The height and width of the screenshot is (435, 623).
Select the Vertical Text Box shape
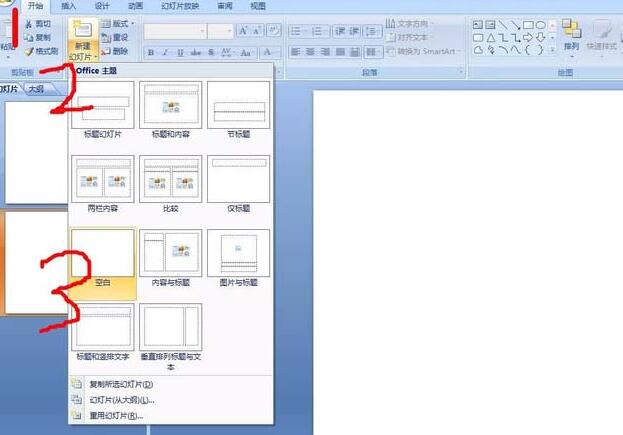pyautogui.click(x=491, y=25)
